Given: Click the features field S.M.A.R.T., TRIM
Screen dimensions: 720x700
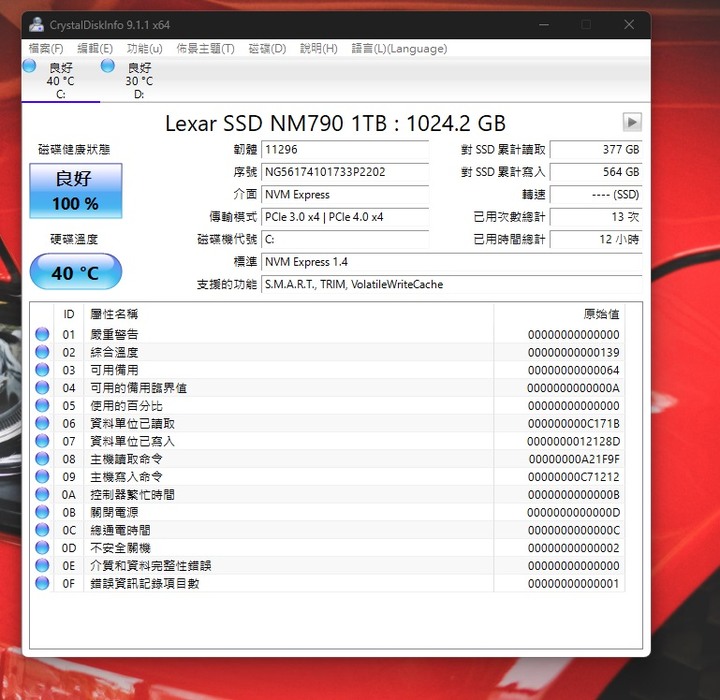Looking at the screenshot, I should 451,284.
